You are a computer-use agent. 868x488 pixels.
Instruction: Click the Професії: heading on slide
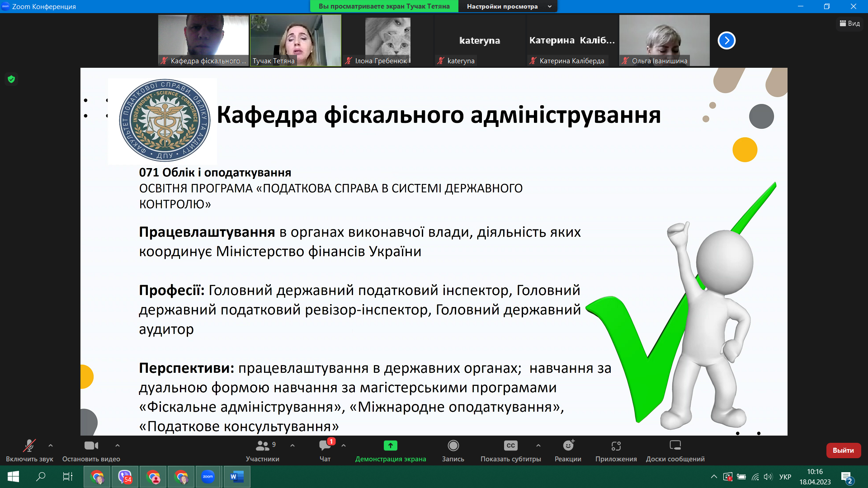[172, 291]
